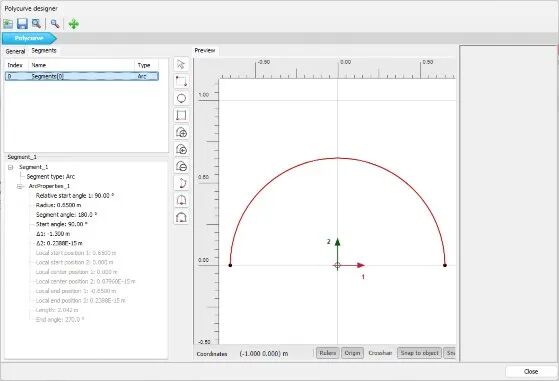This screenshot has height=381, width=559.
Task: Click the left endpoint dot of the arc
Action: tap(230, 265)
